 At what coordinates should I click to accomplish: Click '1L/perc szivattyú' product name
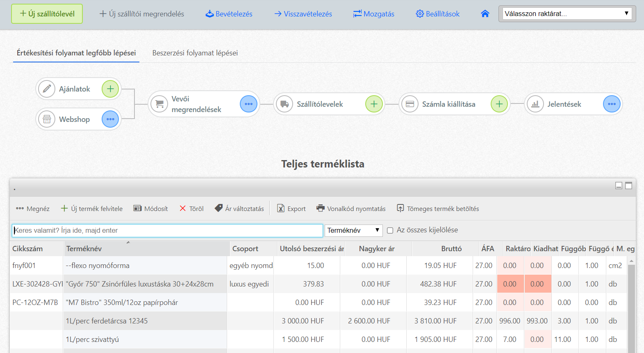coord(92,339)
